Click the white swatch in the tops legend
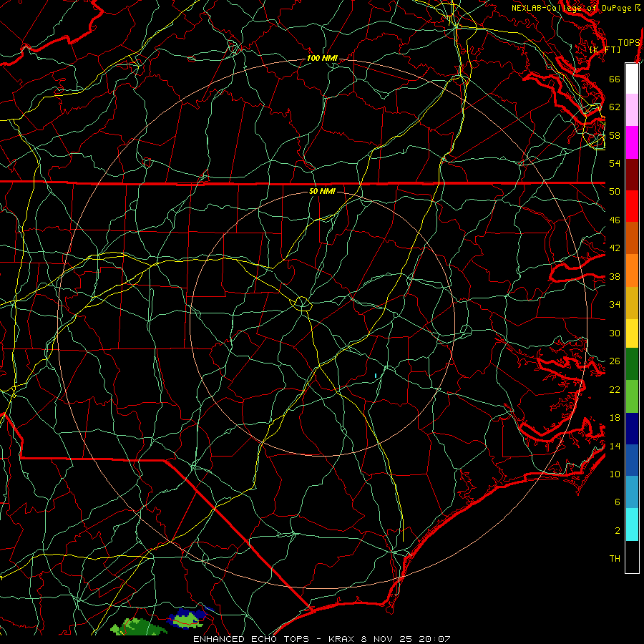 (632, 79)
